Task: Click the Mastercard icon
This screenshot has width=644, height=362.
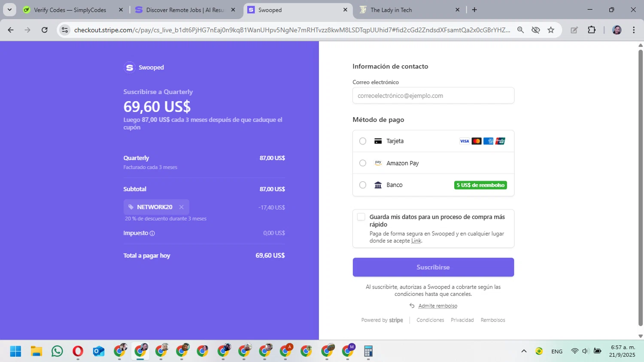Action: point(476,141)
